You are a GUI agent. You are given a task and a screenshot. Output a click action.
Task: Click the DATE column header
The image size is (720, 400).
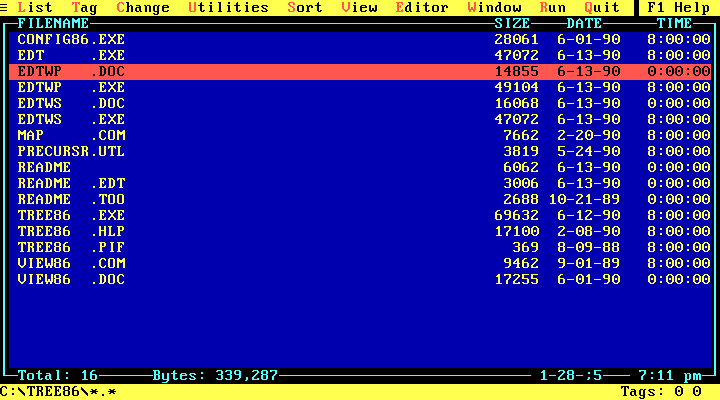pos(584,23)
